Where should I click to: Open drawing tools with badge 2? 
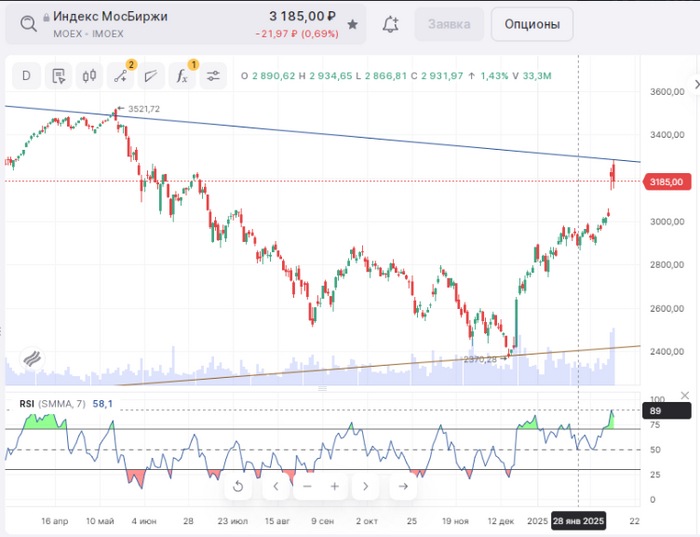(x=121, y=75)
